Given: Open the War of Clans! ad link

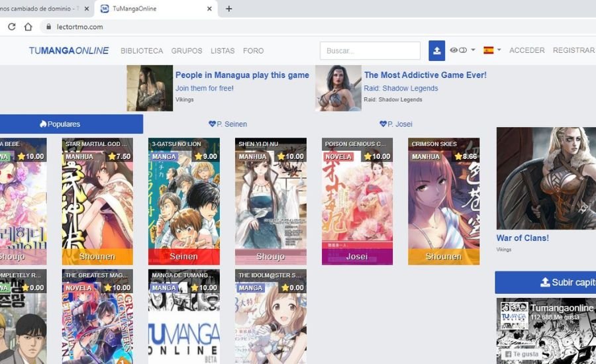Looking at the screenshot, I should tap(522, 238).
